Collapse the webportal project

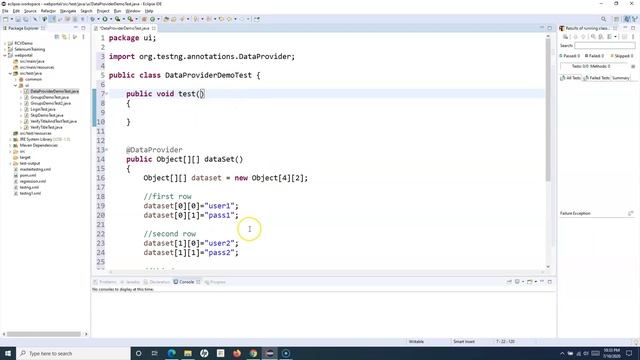pyautogui.click(x=5, y=55)
